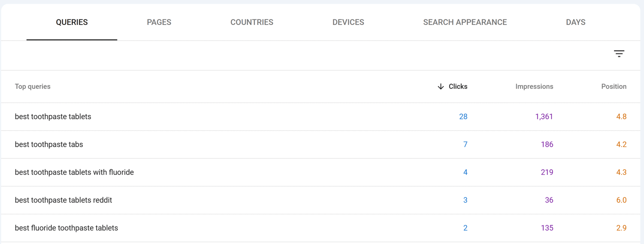Open 'best fluoride toothpaste tablets' query
Viewport: 644px width, 244px height.
coord(66,228)
